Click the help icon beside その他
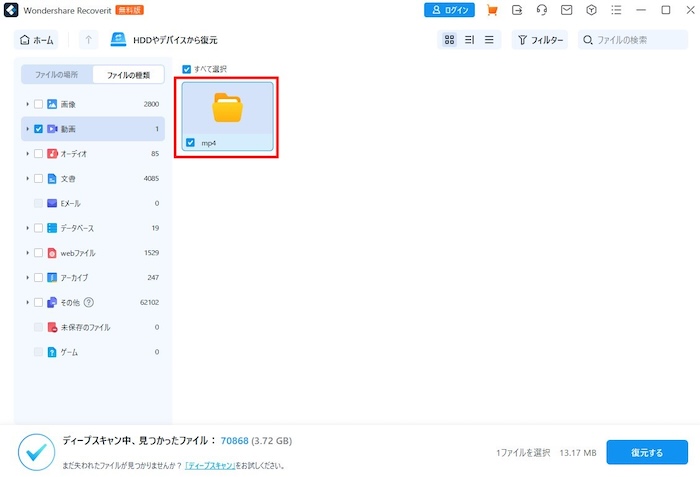This screenshot has width=700, height=477. pyautogui.click(x=89, y=302)
